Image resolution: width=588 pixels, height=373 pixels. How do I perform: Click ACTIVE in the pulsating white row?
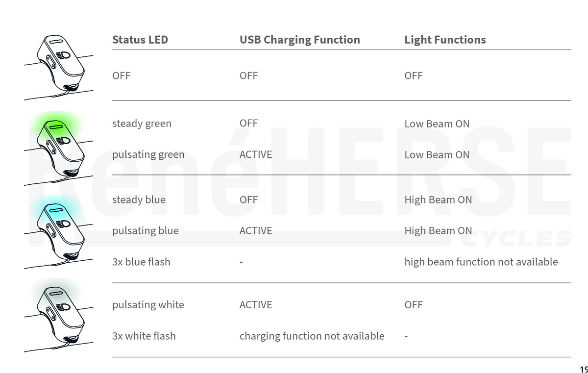(255, 305)
